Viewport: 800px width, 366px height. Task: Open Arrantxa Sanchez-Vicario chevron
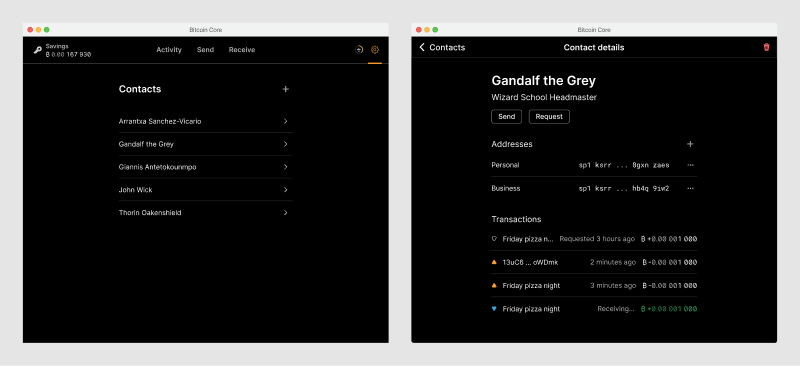coord(286,121)
